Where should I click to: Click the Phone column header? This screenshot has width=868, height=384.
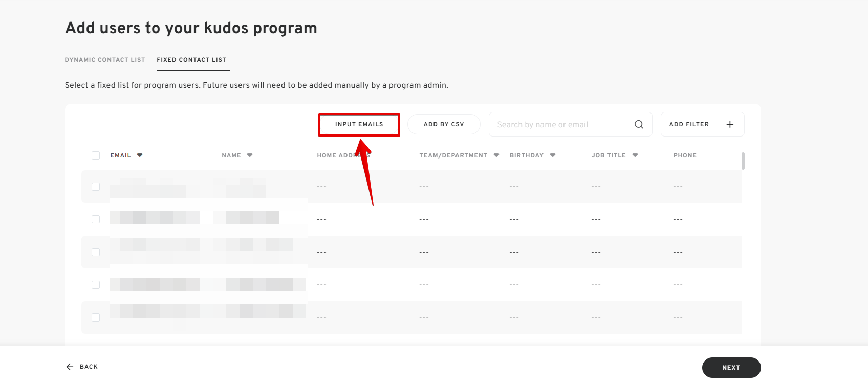tap(685, 155)
